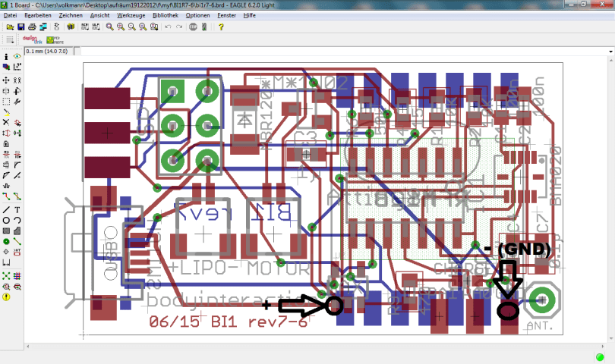615x364 pixels.
Task: Open the Ansicht menu
Action: coord(99,15)
